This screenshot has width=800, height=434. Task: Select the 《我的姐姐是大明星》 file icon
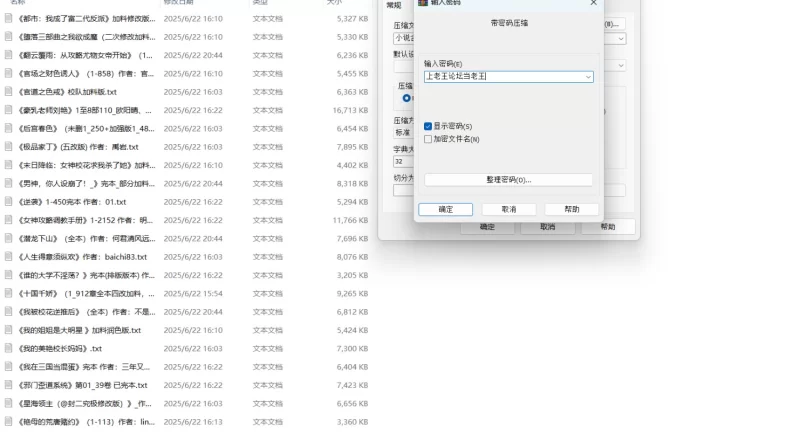(9, 330)
